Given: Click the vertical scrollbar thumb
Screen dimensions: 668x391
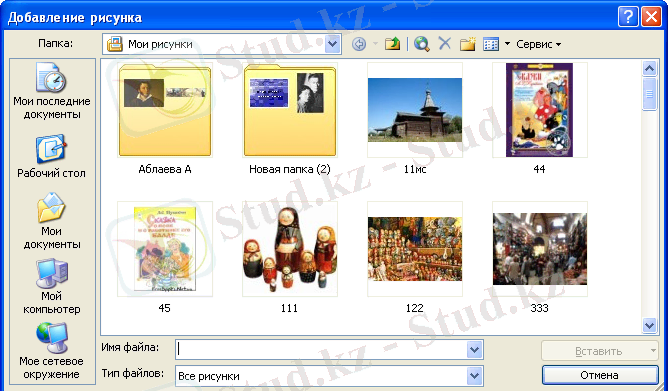Looking at the screenshot, I should point(649,94).
